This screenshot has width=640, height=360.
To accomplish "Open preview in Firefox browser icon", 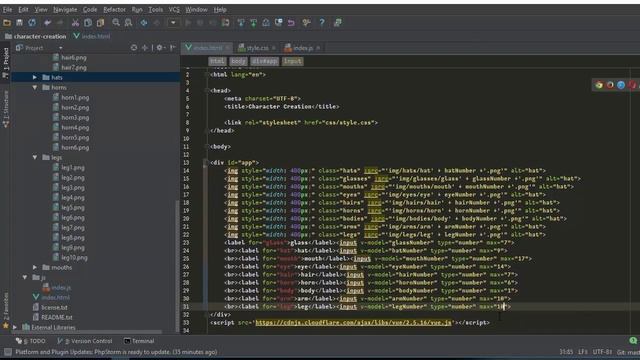I will pyautogui.click(x=610, y=85).
